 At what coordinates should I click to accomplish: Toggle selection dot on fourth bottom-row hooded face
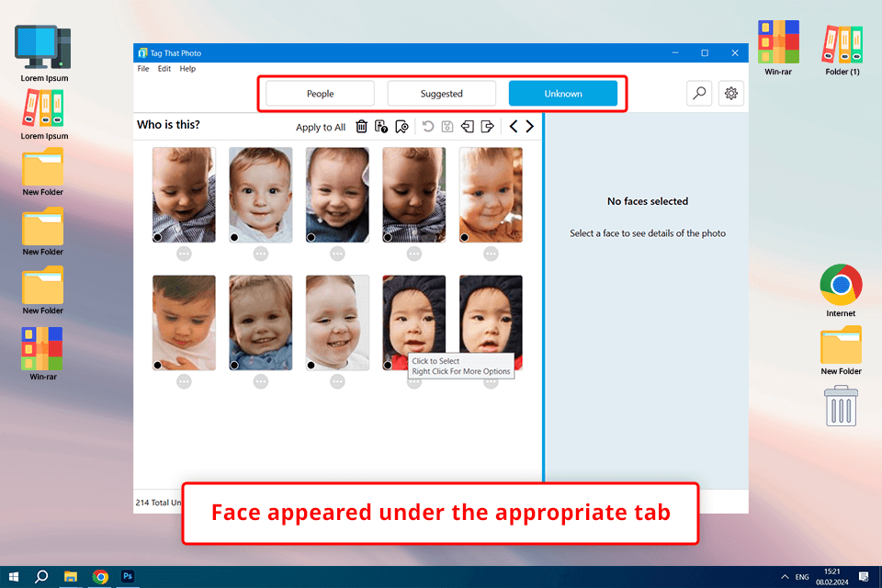pyautogui.click(x=388, y=365)
